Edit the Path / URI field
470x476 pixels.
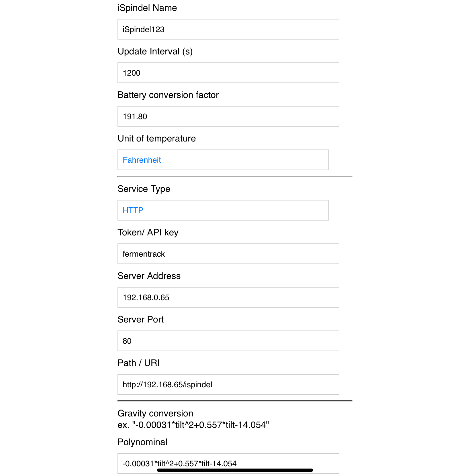228,384
